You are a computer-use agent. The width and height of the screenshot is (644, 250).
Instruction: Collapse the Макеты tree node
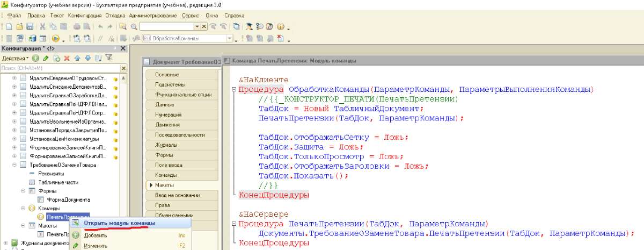pos(23,225)
